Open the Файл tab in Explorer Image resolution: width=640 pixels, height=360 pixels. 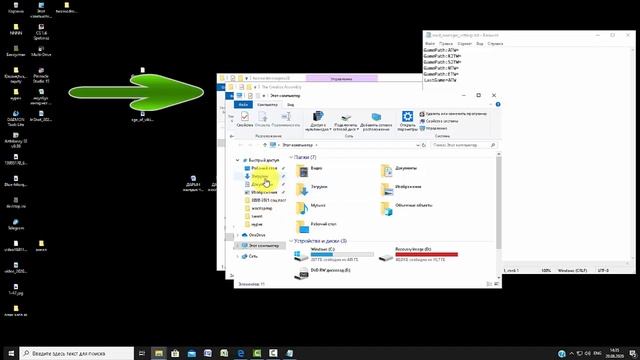coord(243,105)
